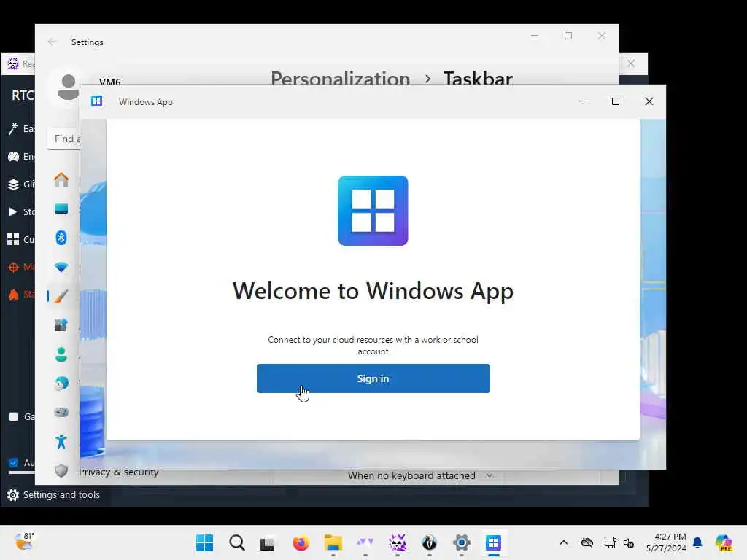The image size is (747, 560).
Task: Open the clock showing 4:27 PM
Action: (x=666, y=542)
